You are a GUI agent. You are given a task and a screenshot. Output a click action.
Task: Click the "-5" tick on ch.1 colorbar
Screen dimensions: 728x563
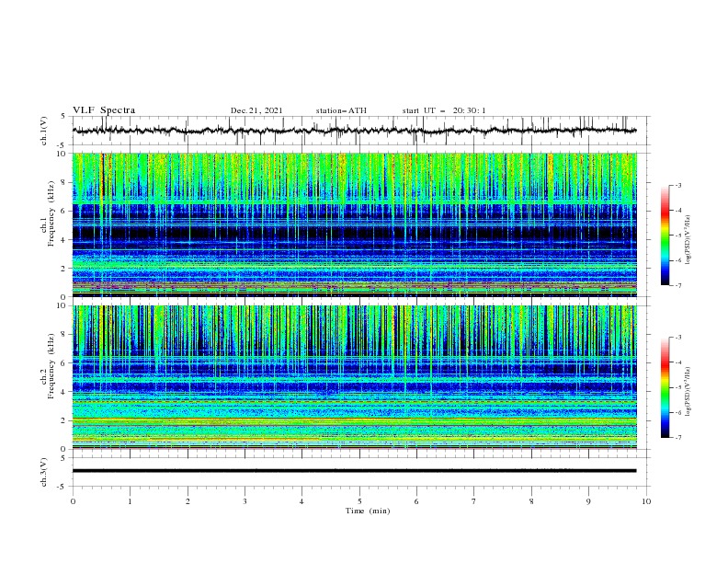pos(678,236)
